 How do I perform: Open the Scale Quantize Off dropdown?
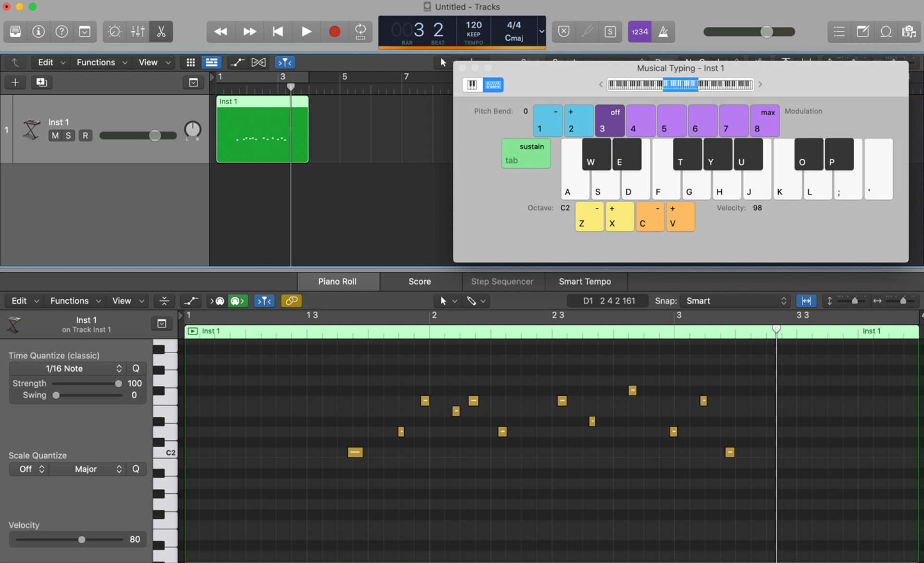[28, 469]
